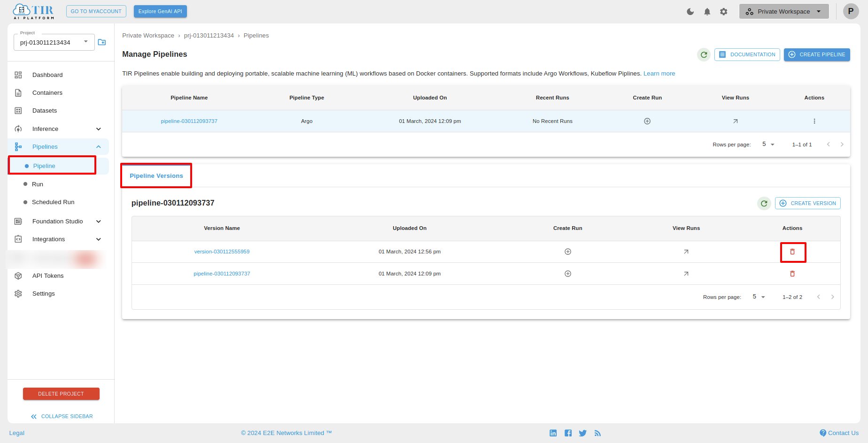Viewport: 868px width, 443px height.
Task: Open pipeline-030112093737 link in versions table
Action: 222,274
